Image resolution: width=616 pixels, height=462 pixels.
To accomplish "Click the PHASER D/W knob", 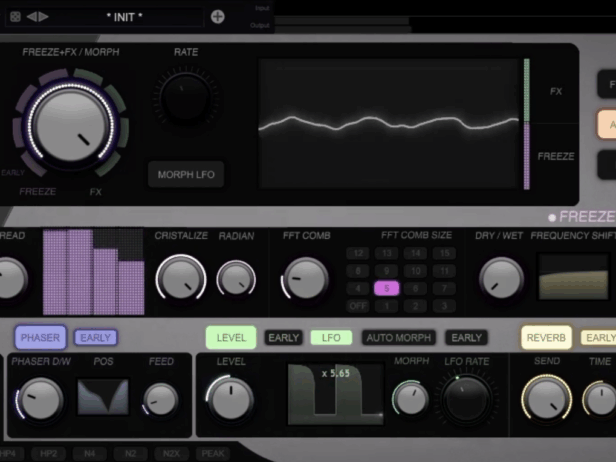I will (x=39, y=400).
